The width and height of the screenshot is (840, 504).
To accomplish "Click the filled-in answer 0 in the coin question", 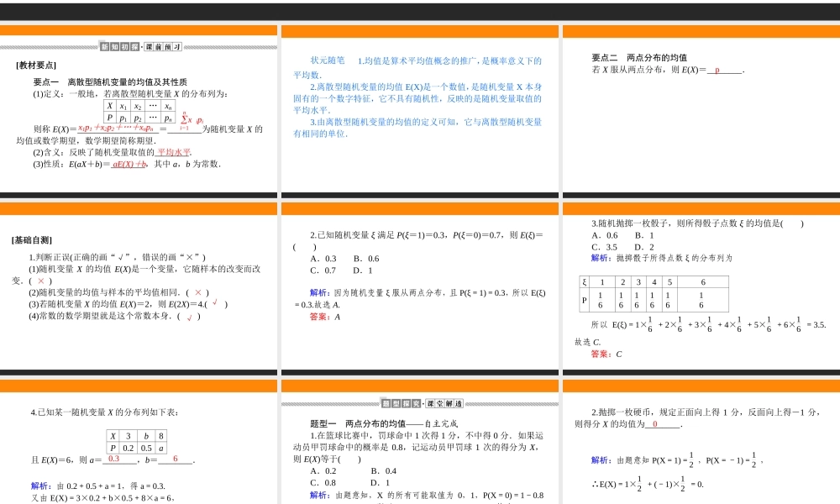I will (654, 423).
